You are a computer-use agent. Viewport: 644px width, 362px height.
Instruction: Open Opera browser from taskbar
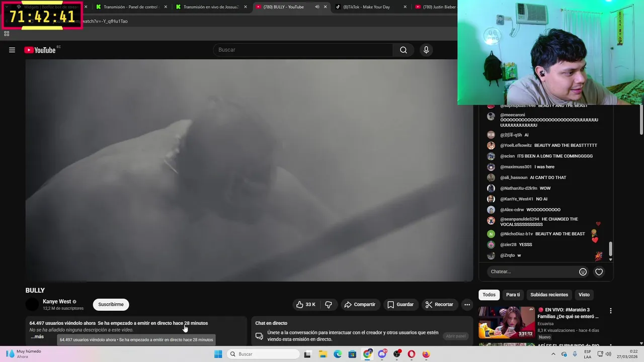click(412, 354)
